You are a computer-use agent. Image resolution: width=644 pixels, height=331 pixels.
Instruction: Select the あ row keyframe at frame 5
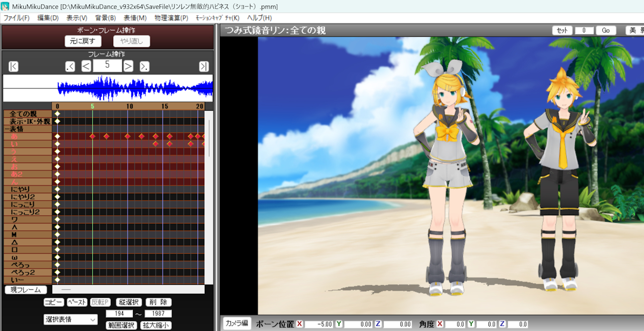pos(93,136)
